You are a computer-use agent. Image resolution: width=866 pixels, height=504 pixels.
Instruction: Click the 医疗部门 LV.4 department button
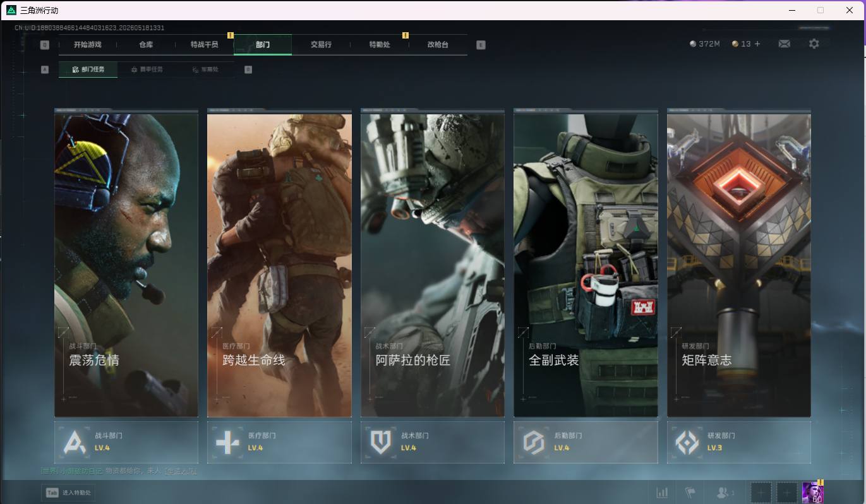coord(279,442)
